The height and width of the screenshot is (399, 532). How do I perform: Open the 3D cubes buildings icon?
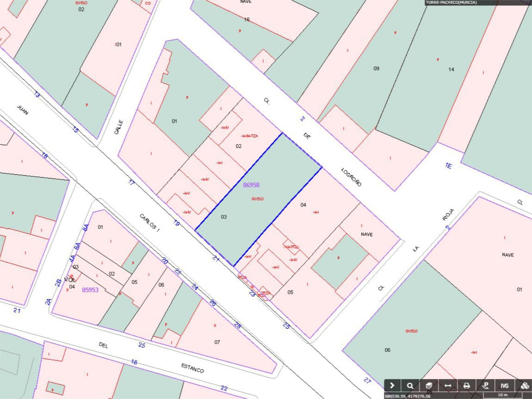[525, 385]
